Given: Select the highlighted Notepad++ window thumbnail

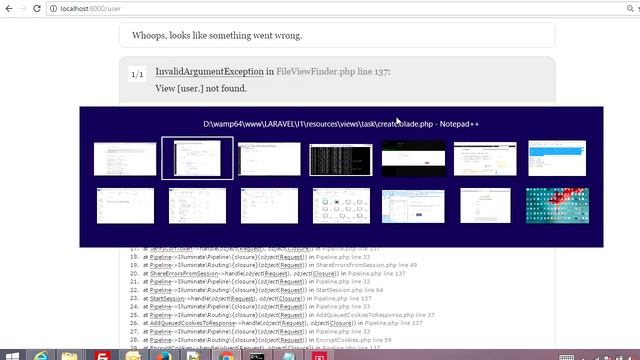Looking at the screenshot, I should click(x=197, y=158).
